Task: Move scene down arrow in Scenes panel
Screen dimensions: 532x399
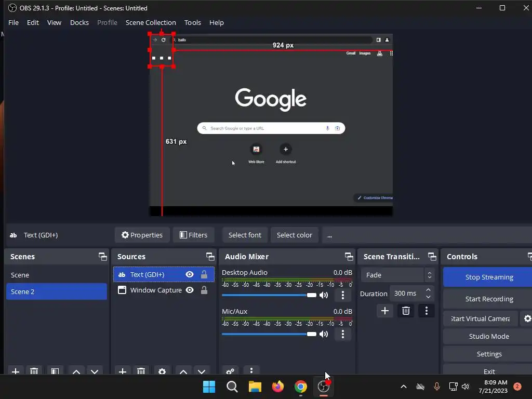Action: point(95,371)
